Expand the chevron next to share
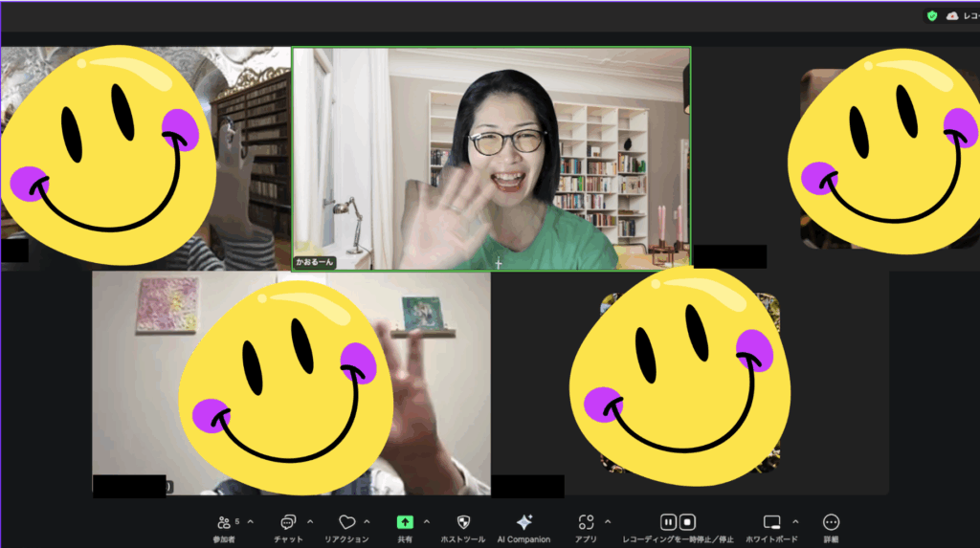Screen dimensions: 980x548 tap(427, 522)
